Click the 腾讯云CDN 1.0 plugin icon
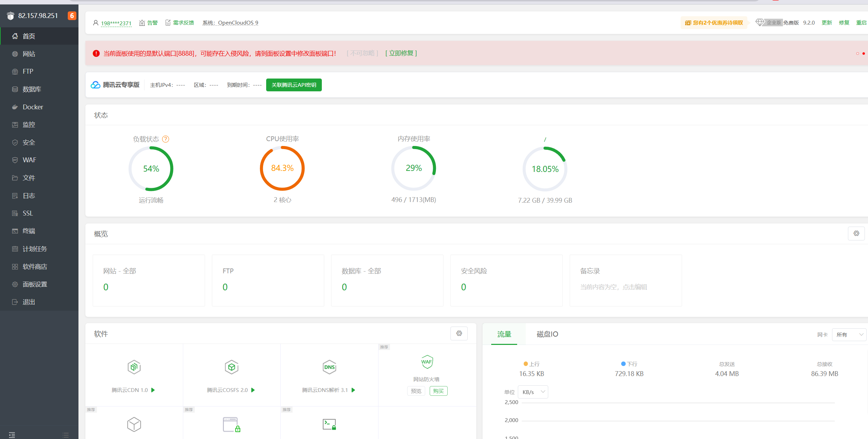This screenshot has height=439, width=868. click(x=134, y=367)
